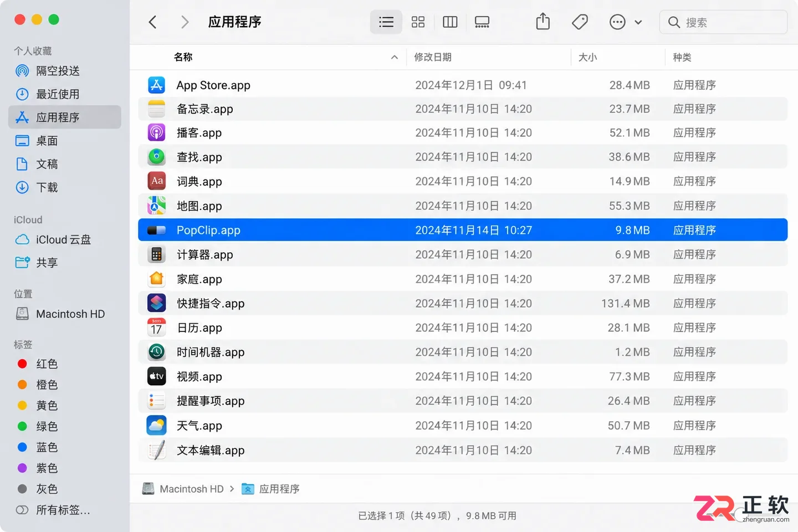Switch to column view

[x=450, y=22]
